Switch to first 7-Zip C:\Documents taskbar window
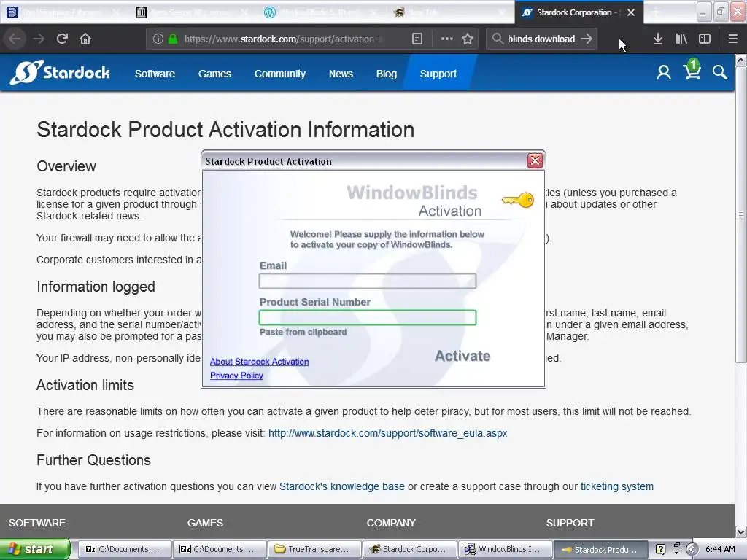This screenshot has width=747, height=560. click(124, 549)
